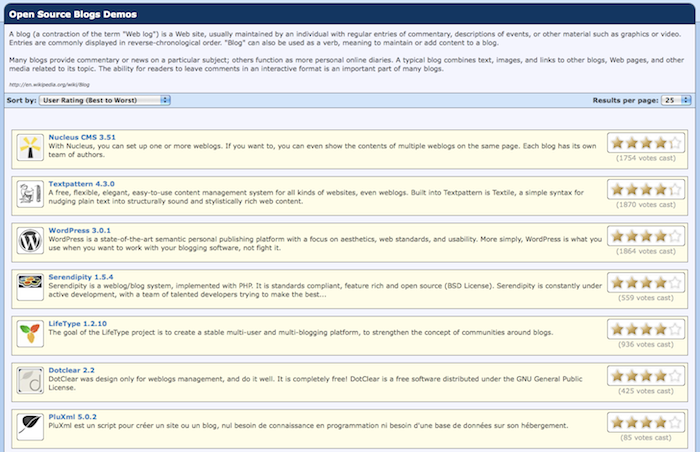Image resolution: width=700 pixels, height=452 pixels.
Task: Click the Nucleus CMS logo icon
Action: 30,147
